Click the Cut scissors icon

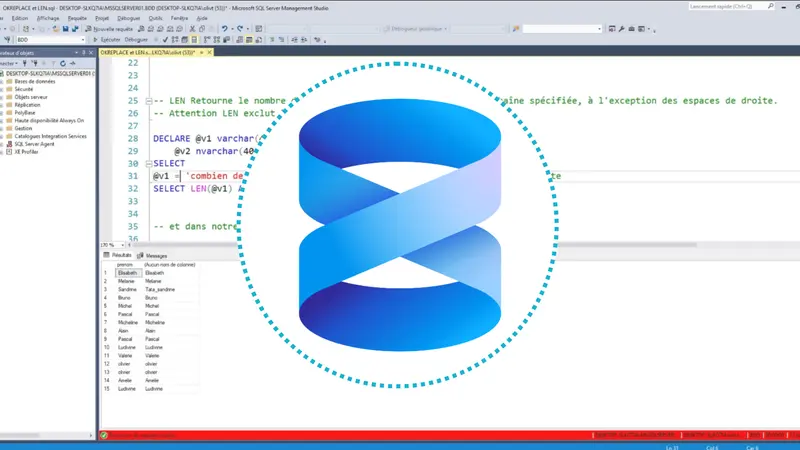(192, 29)
